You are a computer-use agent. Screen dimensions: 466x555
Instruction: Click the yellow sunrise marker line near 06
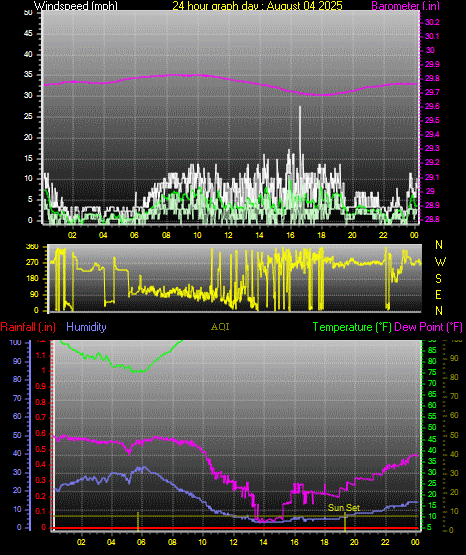tap(138, 521)
